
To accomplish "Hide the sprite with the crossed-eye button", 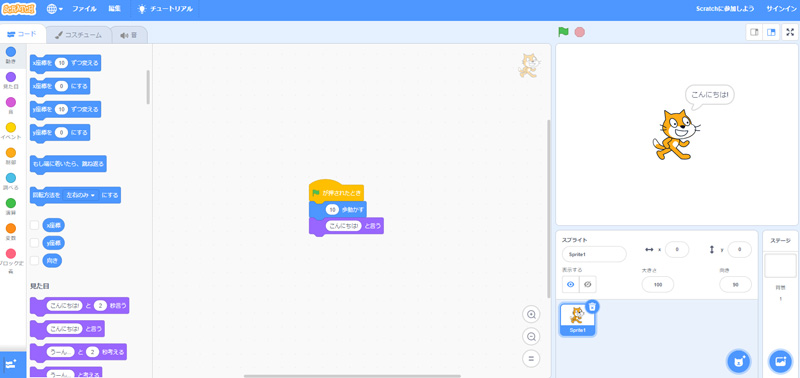I will (x=587, y=284).
